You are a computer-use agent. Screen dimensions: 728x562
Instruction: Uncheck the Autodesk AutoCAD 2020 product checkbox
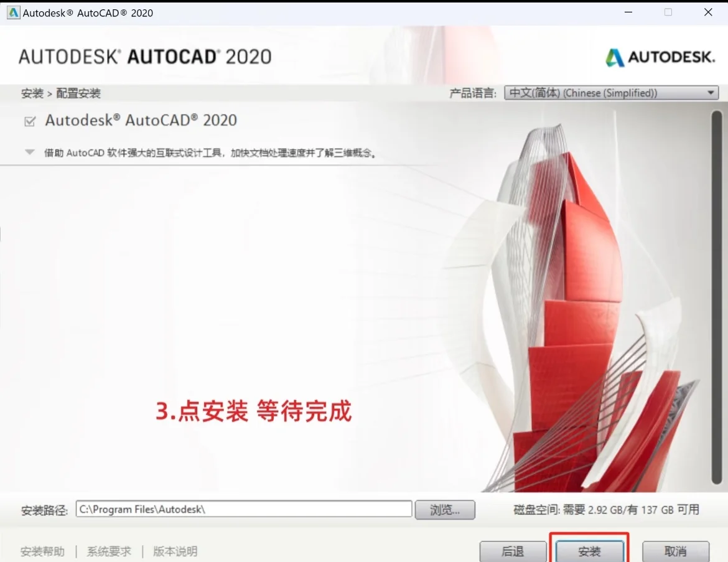(29, 120)
